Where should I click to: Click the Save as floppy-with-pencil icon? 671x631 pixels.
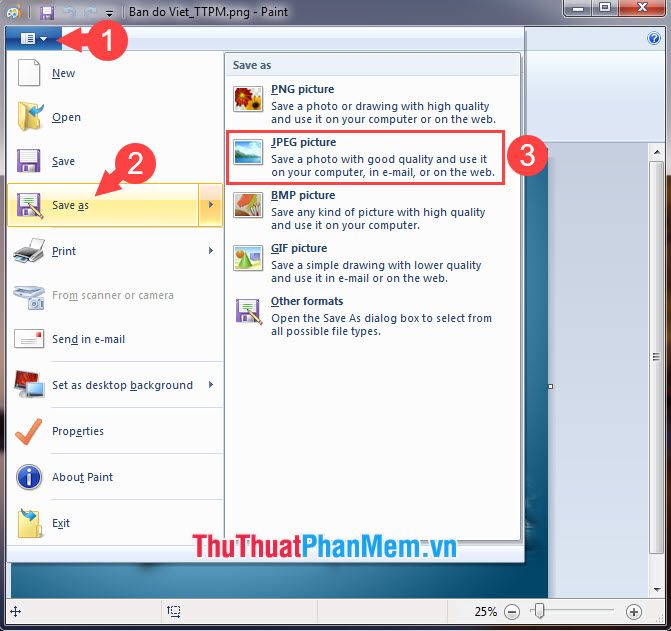tap(30, 205)
